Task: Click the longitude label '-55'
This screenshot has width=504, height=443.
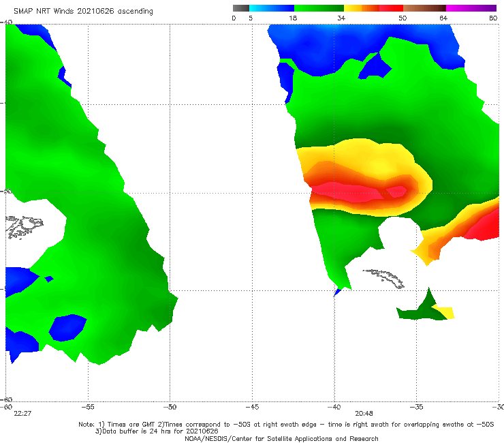Action: pos(88,407)
